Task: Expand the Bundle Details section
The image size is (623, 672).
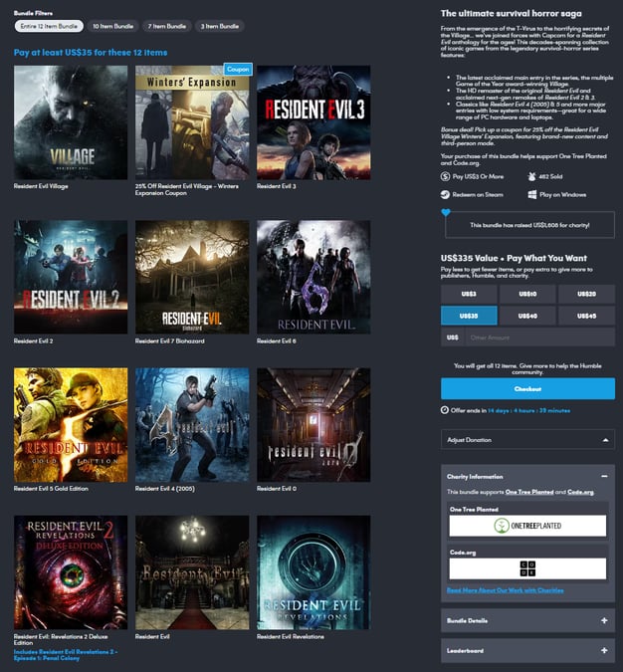Action: 527,620
